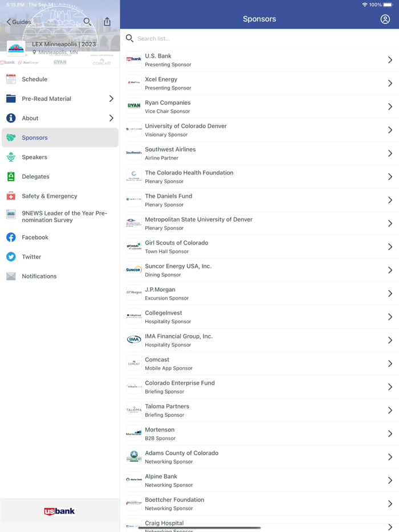Screen dimensions: 399x532
Task: Open Notifications in the sidebar
Action: click(x=60, y=276)
